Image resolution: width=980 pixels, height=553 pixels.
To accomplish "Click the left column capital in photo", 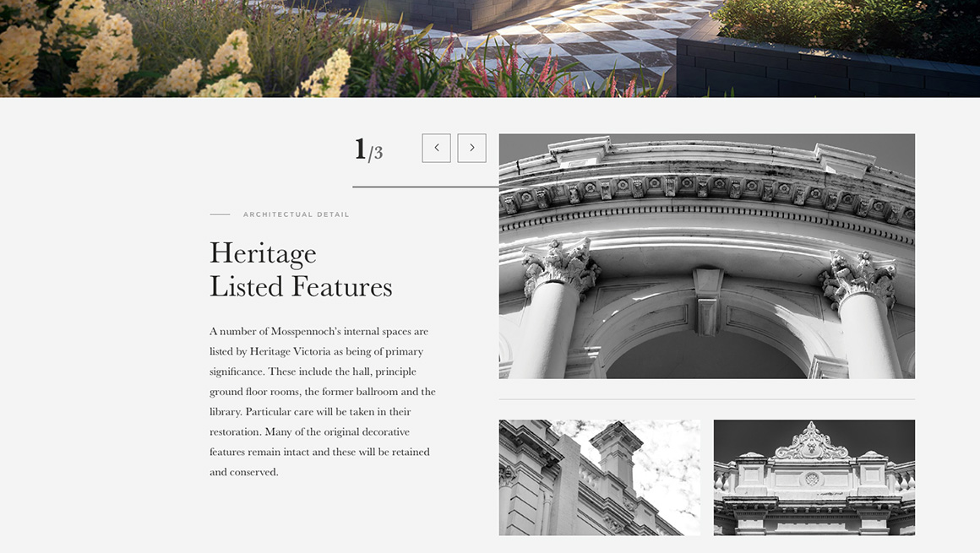I will [558, 266].
